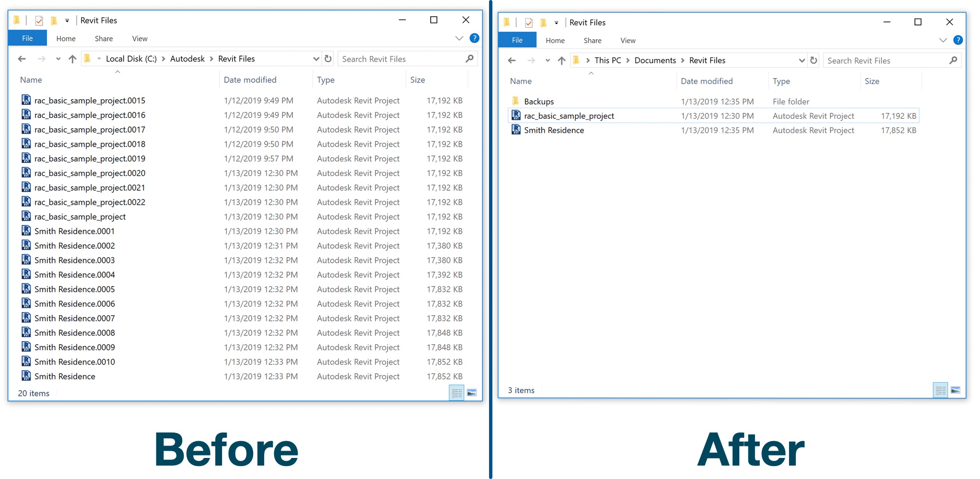Open the Share tab in the After window
Image resolution: width=980 pixels, height=479 pixels.
tap(592, 41)
